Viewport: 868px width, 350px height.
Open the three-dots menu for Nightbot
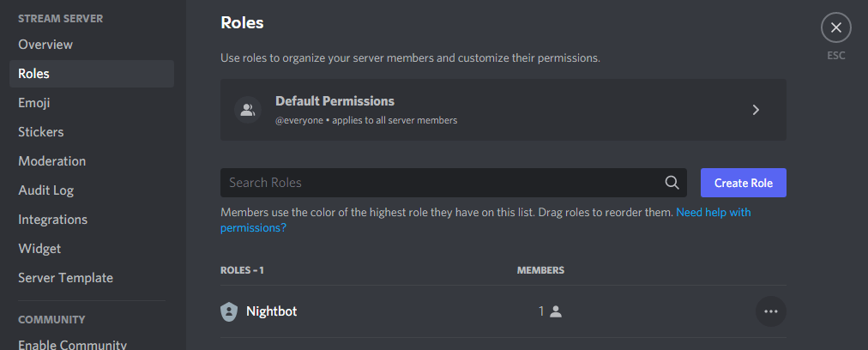(770, 311)
